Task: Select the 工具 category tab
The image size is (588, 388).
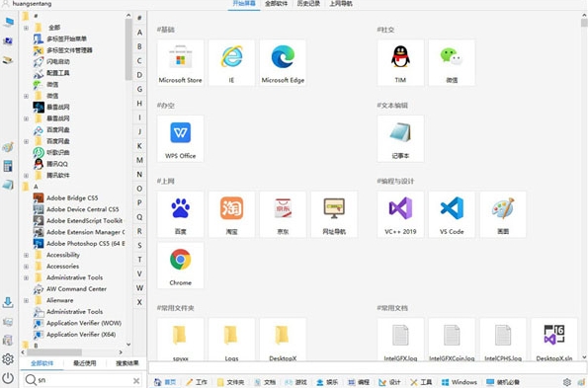Action: [421, 382]
